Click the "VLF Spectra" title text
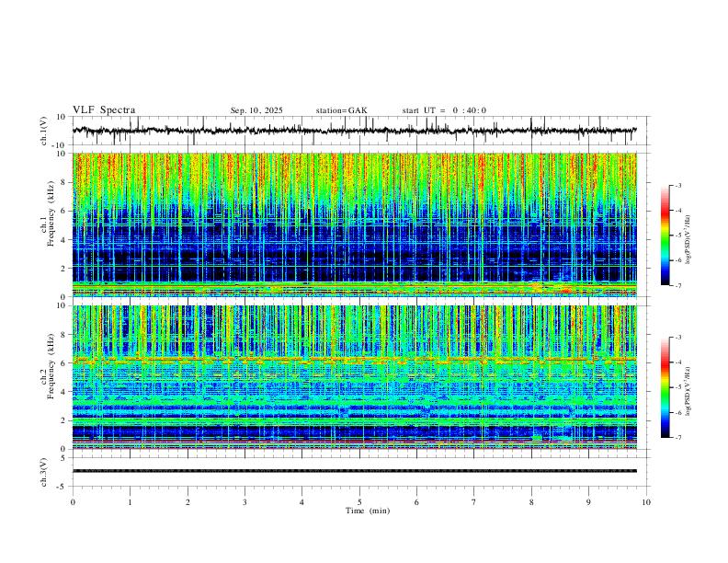This screenshot has width=728, height=563. [104, 110]
